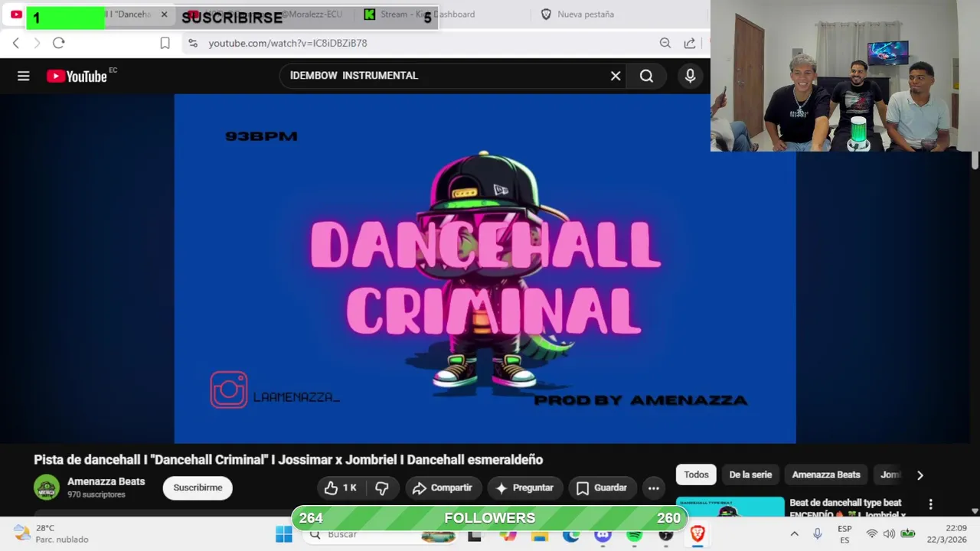The image size is (980, 551).
Task: Close the Dancehall YouTube tab
Action: click(x=164, y=15)
